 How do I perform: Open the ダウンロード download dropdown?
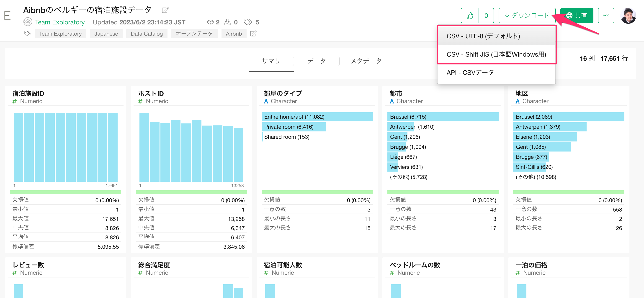[527, 16]
